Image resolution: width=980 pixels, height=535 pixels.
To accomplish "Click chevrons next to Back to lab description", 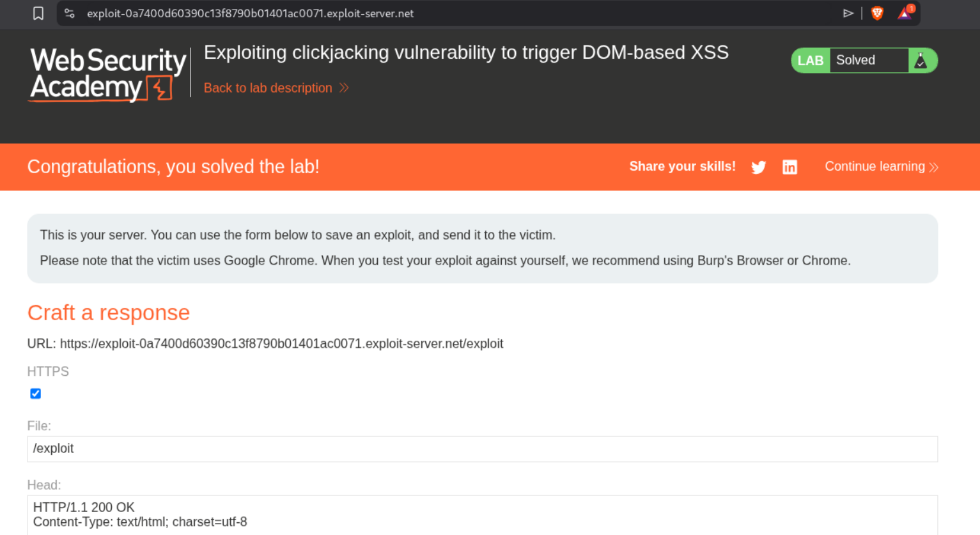I will tap(344, 88).
